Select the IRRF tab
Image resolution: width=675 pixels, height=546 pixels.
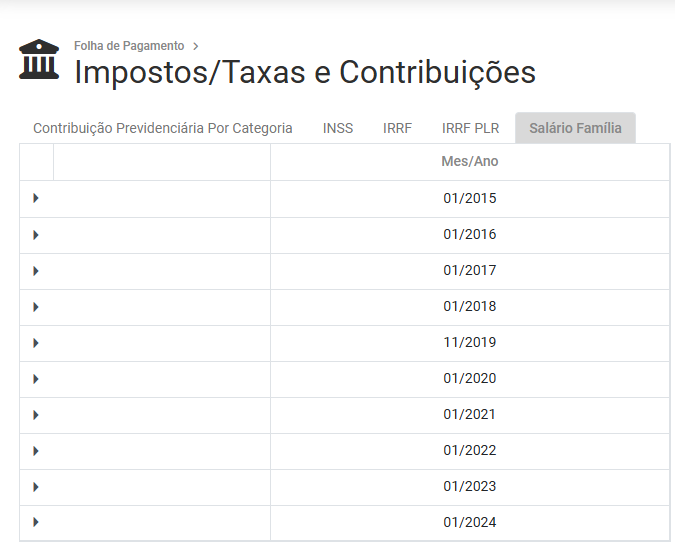pyautogui.click(x=397, y=128)
